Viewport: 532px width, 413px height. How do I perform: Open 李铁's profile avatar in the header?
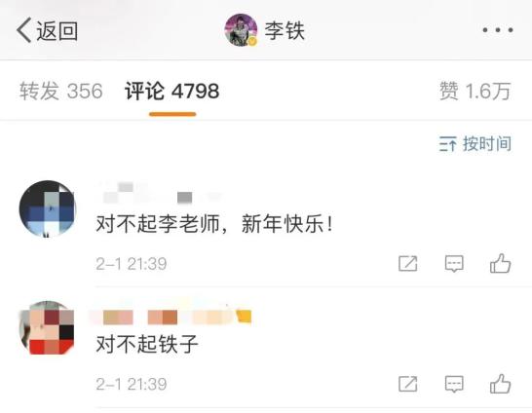[x=241, y=30]
